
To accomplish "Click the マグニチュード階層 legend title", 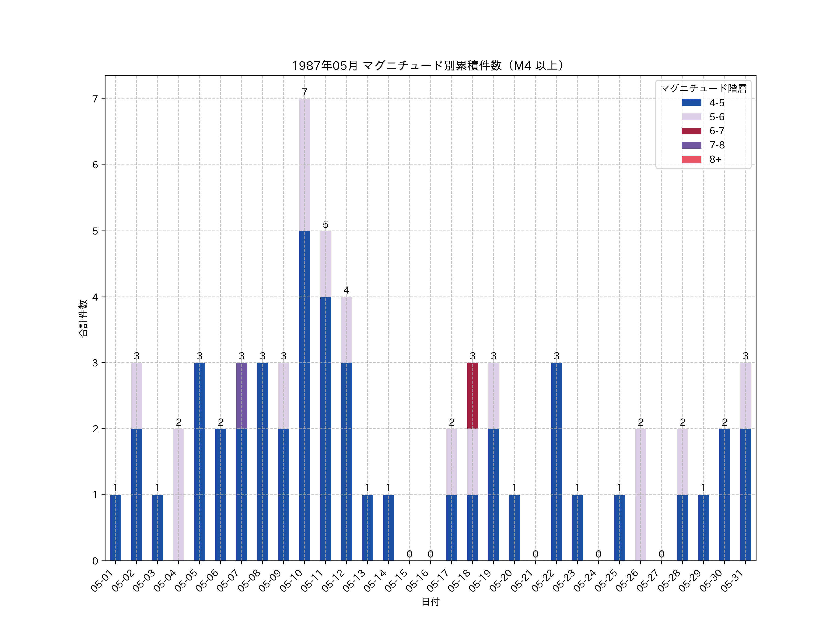I will [x=703, y=88].
